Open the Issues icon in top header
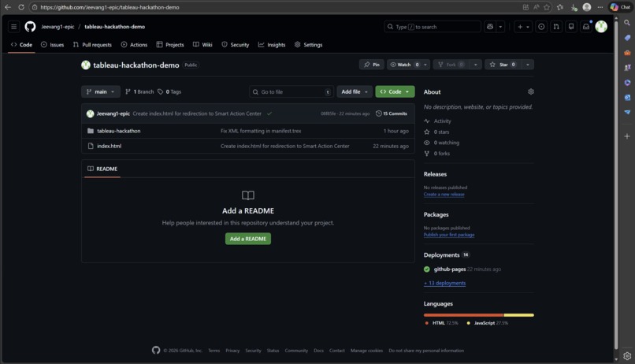 [x=541, y=27]
